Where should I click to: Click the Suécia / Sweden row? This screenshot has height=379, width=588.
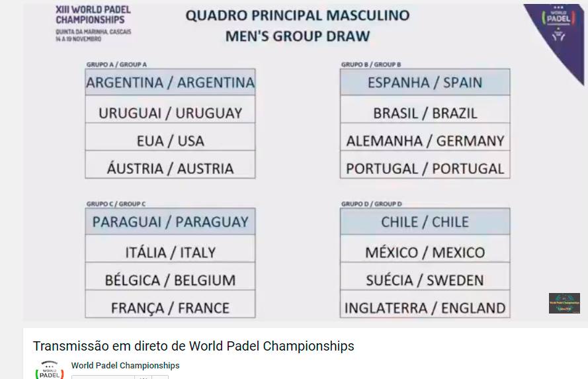tap(425, 276)
